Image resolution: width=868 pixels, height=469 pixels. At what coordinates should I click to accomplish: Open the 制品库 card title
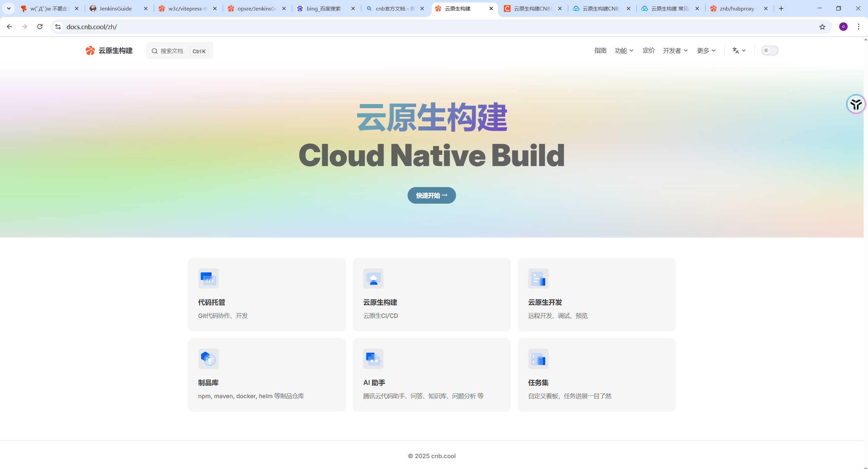[x=208, y=383]
